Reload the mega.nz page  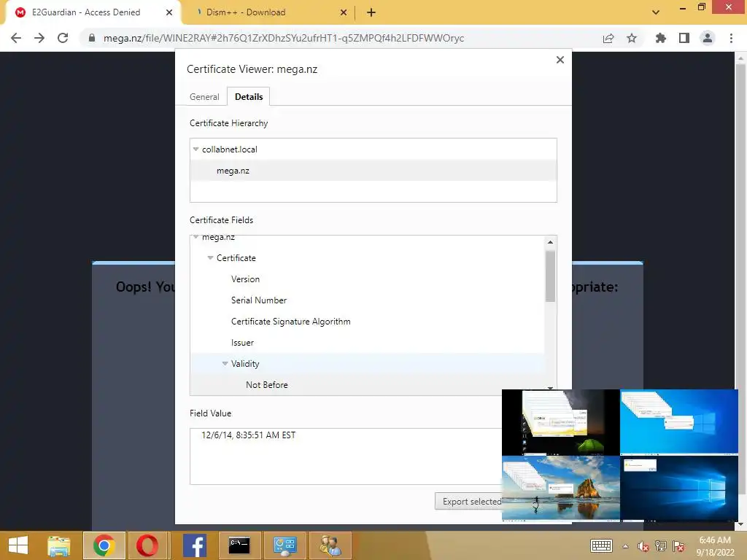63,38
